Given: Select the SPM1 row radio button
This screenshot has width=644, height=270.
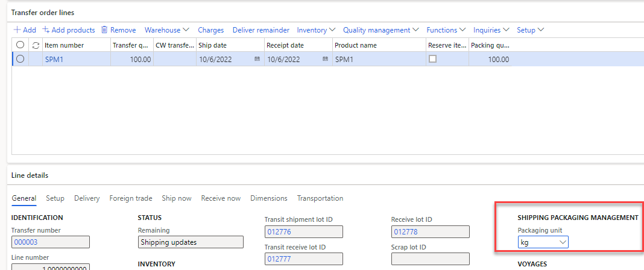Looking at the screenshot, I should [21, 59].
